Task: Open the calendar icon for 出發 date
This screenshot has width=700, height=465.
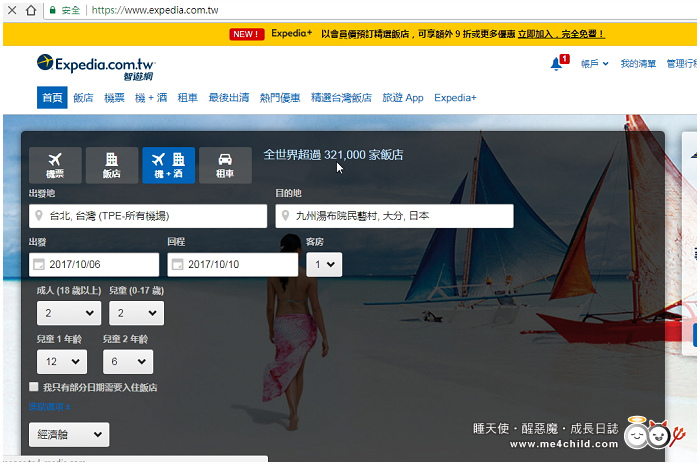Action: [39, 265]
